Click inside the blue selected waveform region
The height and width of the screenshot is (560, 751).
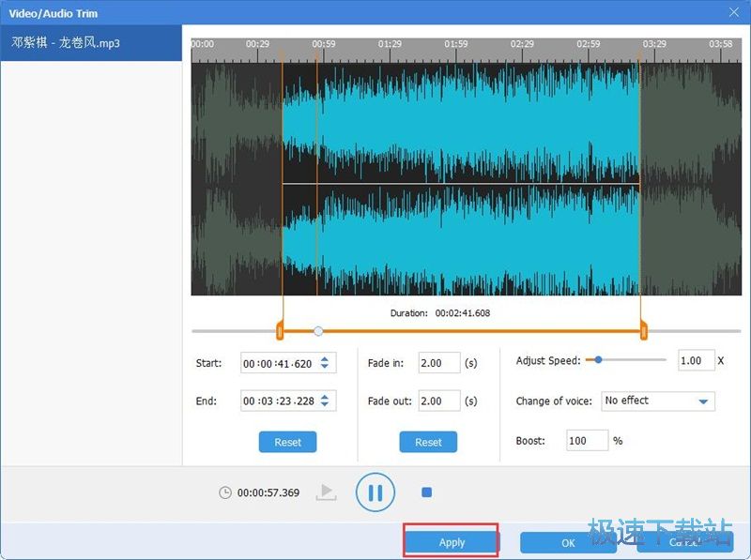[461, 179]
